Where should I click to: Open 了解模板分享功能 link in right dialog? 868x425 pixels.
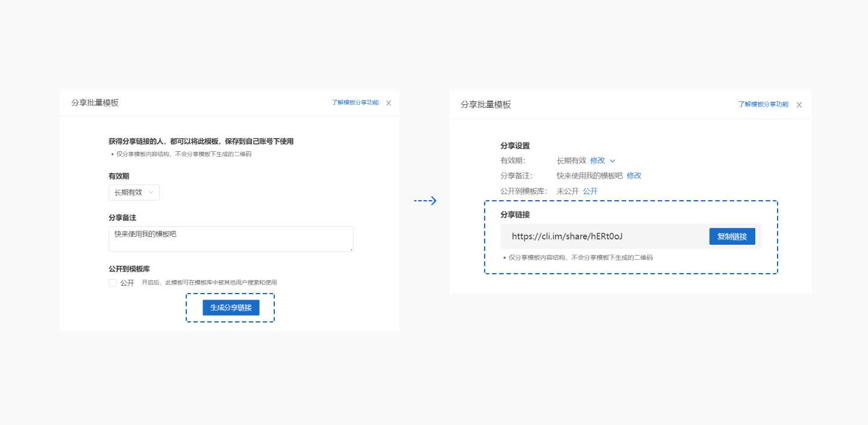pyautogui.click(x=763, y=104)
